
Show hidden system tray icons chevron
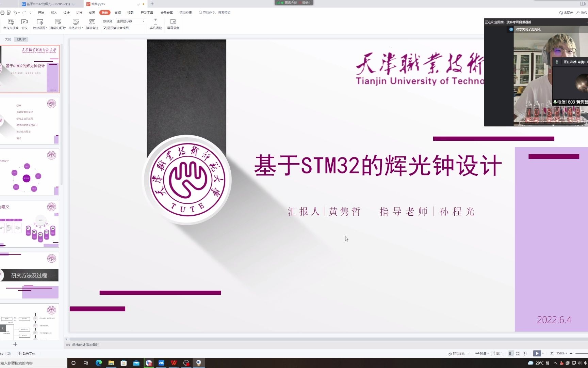[555, 363]
